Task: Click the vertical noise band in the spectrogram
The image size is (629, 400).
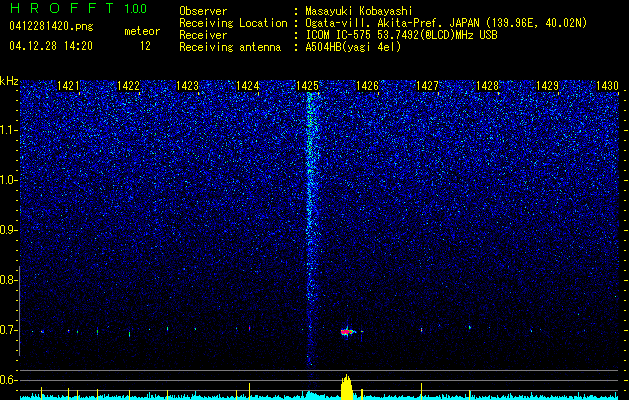Action: point(310,229)
